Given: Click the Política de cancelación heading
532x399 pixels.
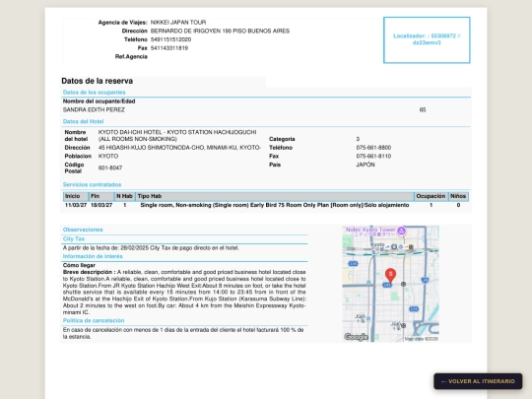Looking at the screenshot, I should point(94,320).
